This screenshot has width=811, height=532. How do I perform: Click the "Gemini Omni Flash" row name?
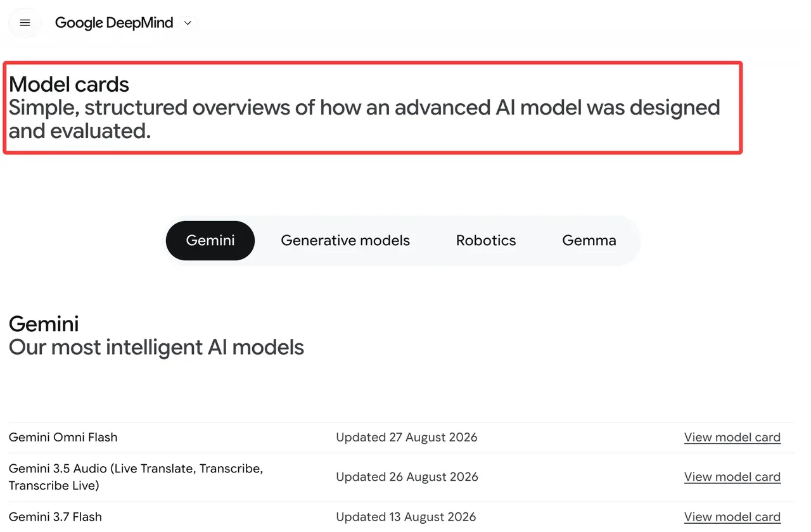pyautogui.click(x=63, y=438)
